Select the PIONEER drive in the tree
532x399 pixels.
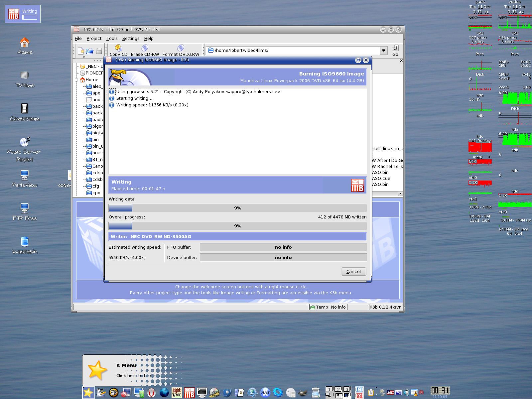click(91, 73)
